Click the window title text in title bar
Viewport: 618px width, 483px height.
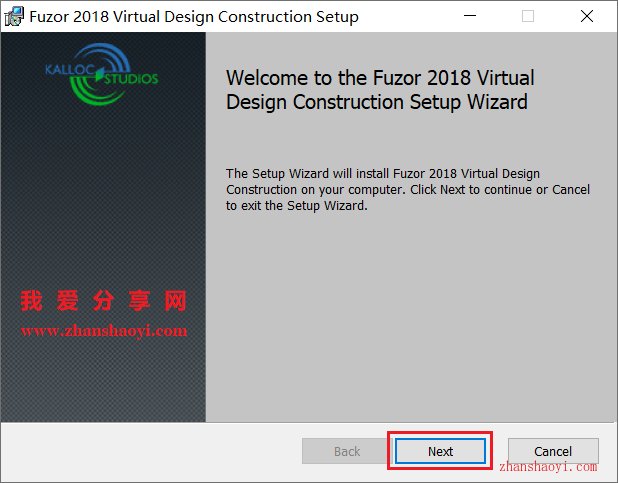pyautogui.click(x=194, y=17)
